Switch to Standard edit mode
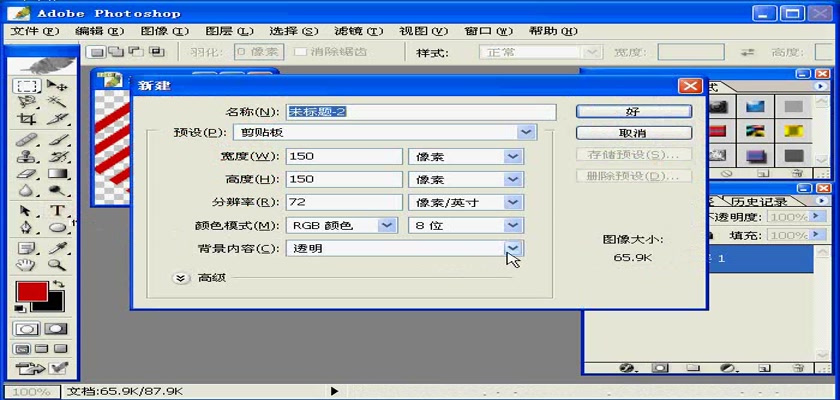The image size is (840, 400). tap(26, 329)
